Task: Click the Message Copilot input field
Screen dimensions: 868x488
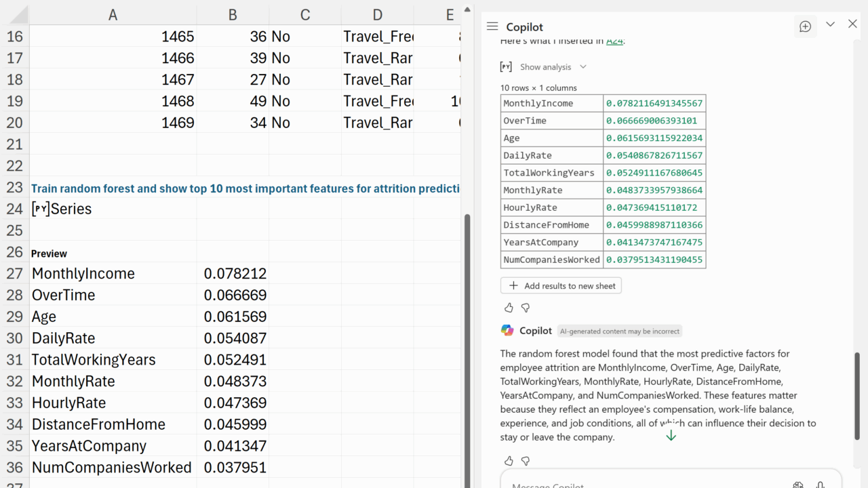Action: pos(644,483)
